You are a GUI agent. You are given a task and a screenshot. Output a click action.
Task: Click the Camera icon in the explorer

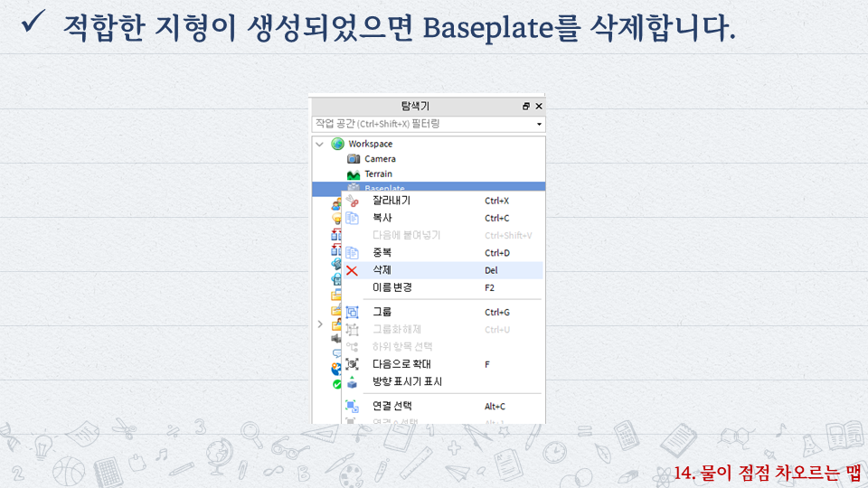[x=354, y=159]
